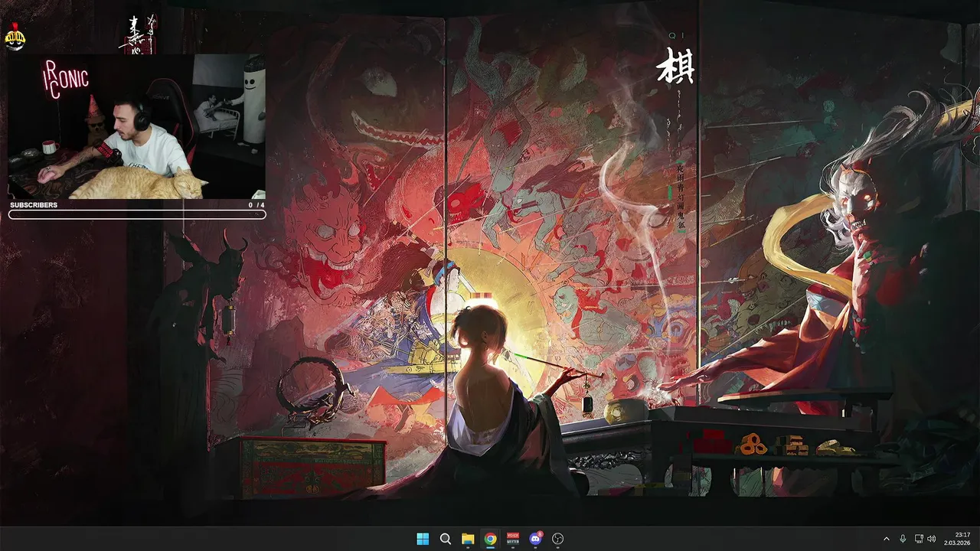Open File Explorer from the taskbar

(468, 539)
